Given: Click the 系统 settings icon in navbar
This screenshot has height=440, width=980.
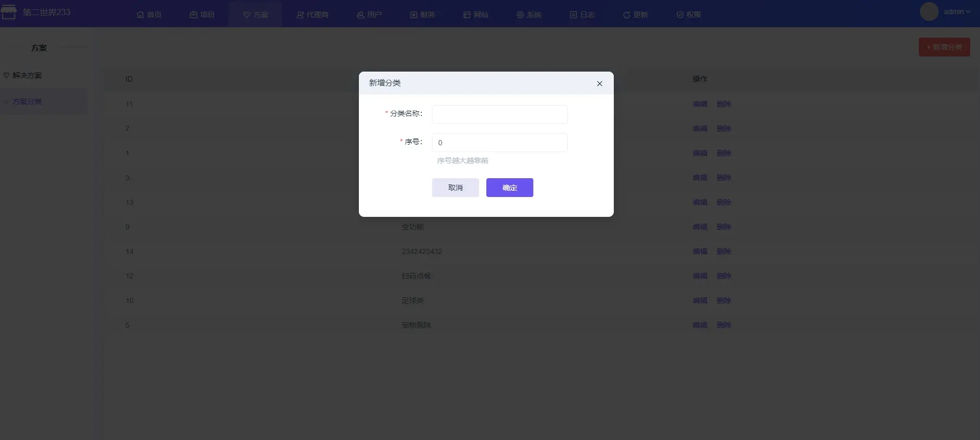Looking at the screenshot, I should (520, 15).
